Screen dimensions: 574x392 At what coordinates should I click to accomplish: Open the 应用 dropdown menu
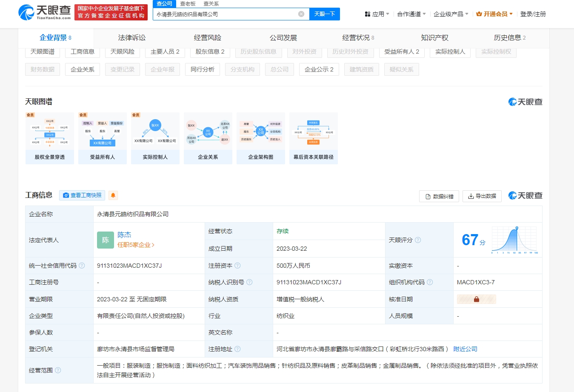[377, 14]
